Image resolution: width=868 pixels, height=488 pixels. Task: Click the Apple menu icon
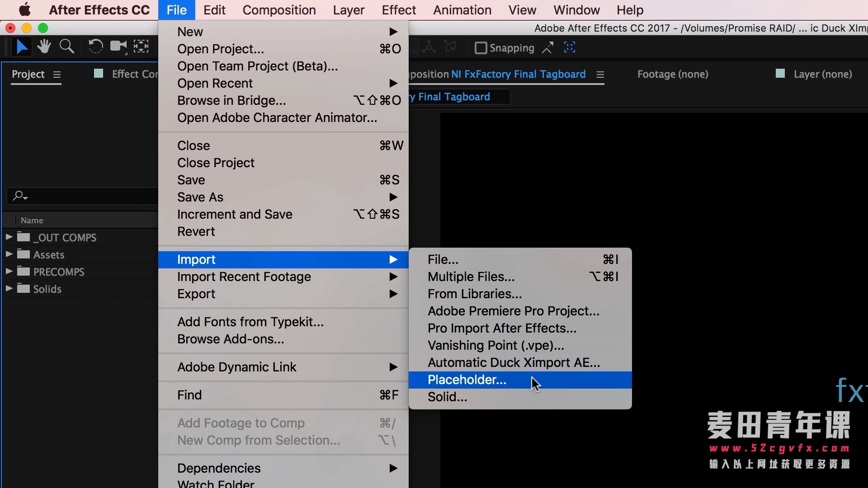coord(24,10)
